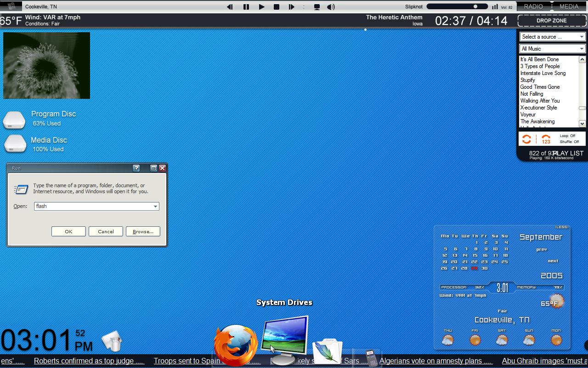Switch to the MEDIA tab

pyautogui.click(x=569, y=6)
